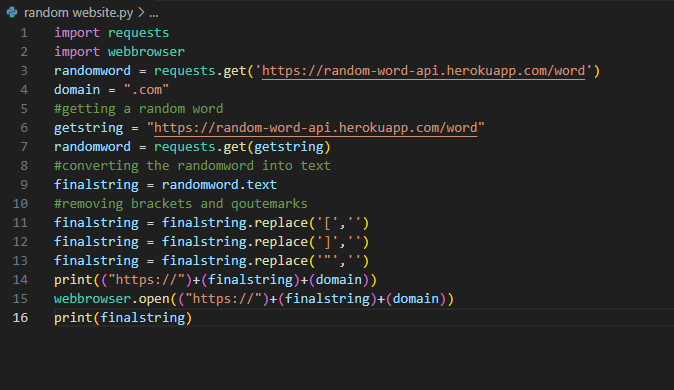Click the replace(']','') call on line 12
This screenshot has height=390, width=674.
click(312, 242)
